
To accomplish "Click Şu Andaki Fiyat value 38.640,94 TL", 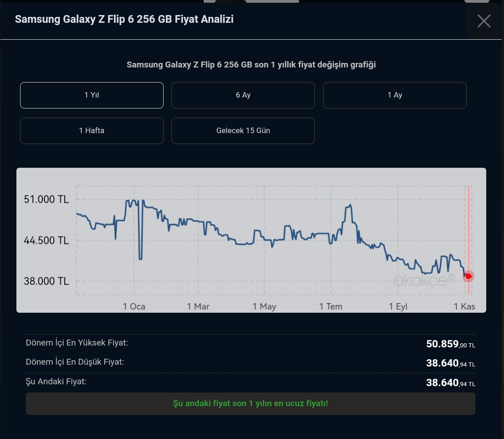I will click(451, 383).
